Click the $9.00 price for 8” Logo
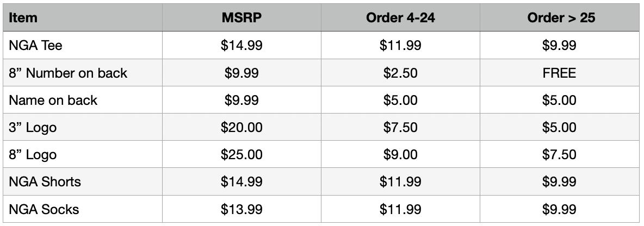Image resolution: width=644 pixels, height=226 pixels. (400, 155)
